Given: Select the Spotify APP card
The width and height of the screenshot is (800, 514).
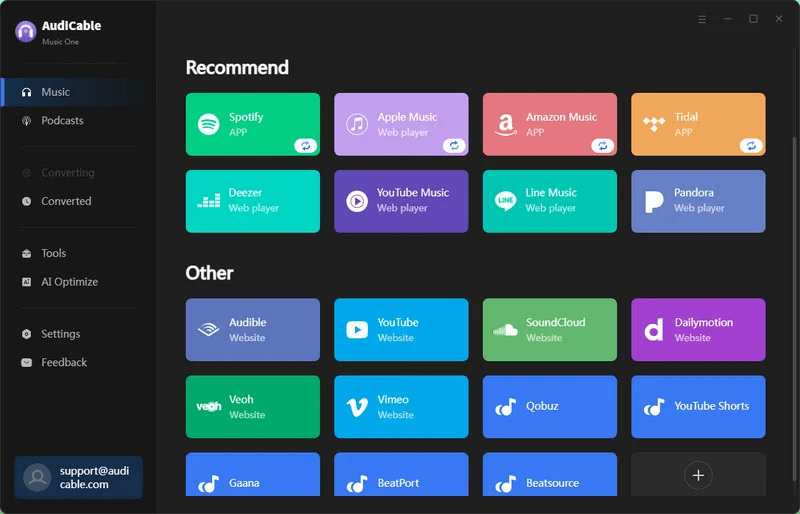Looking at the screenshot, I should (x=253, y=124).
